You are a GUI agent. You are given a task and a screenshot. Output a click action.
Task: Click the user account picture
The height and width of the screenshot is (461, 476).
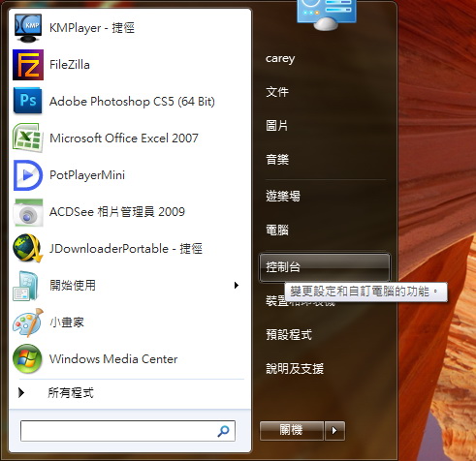coord(327,15)
